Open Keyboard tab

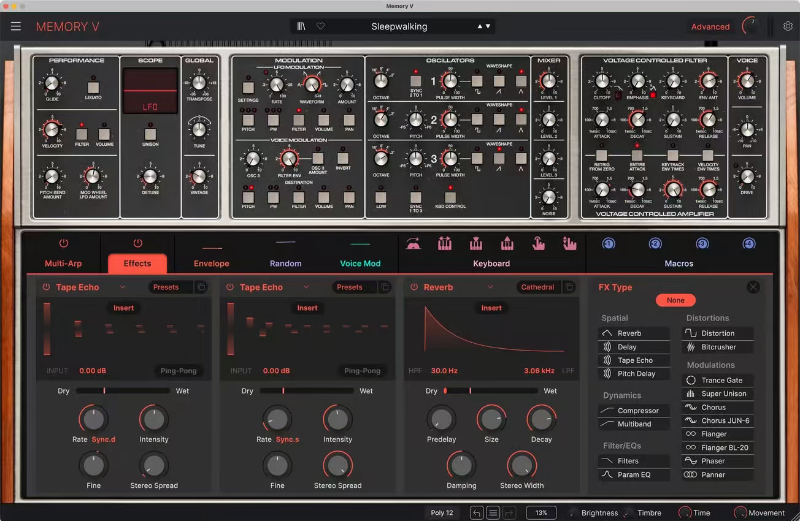491,263
